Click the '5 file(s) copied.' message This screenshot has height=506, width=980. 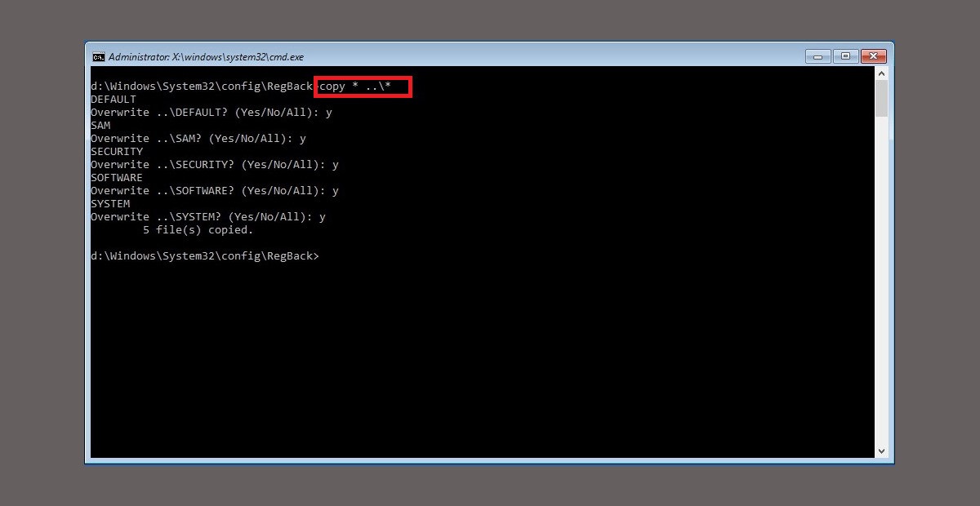click(x=198, y=230)
